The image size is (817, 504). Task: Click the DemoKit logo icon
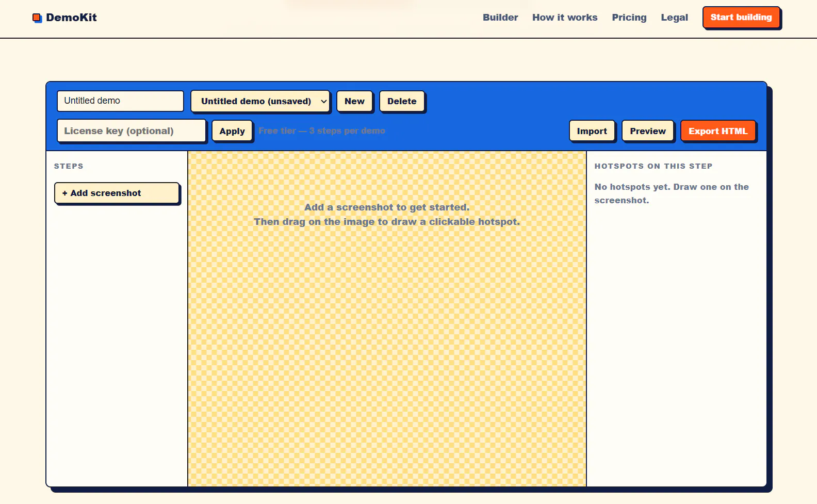37,18
